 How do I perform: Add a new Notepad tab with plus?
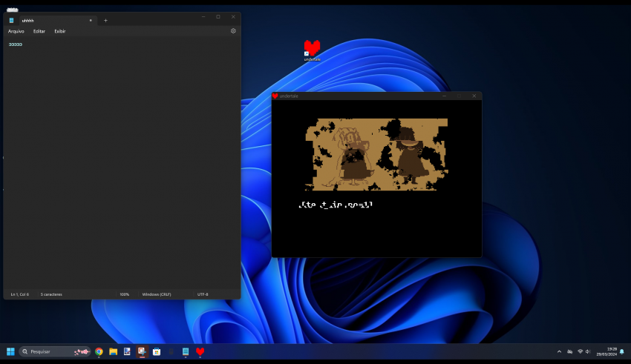click(105, 21)
